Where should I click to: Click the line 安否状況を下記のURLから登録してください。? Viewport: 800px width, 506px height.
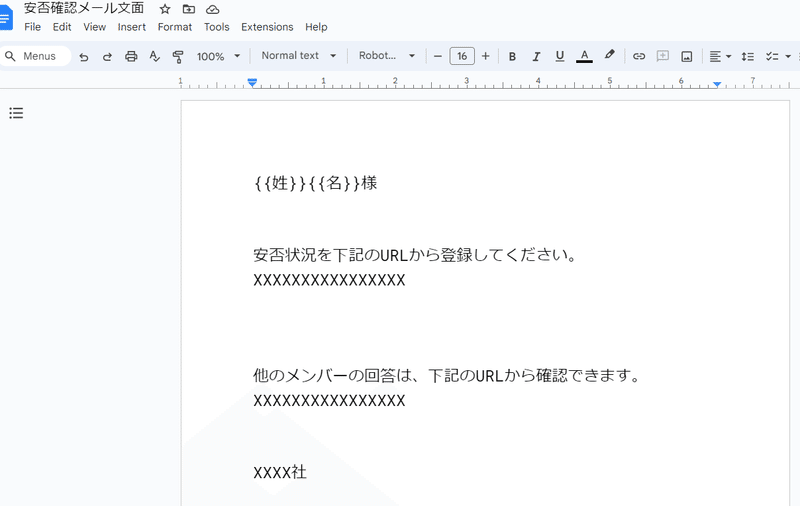(x=415, y=255)
